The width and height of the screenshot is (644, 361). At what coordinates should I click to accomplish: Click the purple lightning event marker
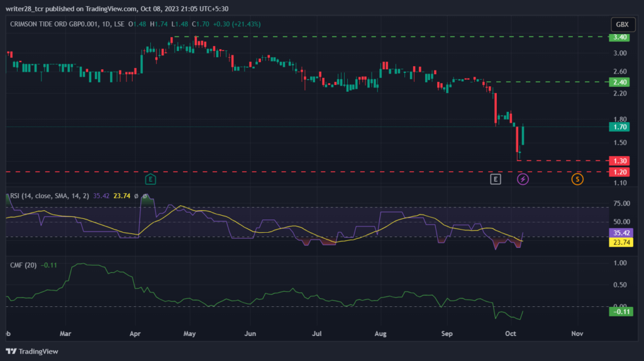click(523, 179)
